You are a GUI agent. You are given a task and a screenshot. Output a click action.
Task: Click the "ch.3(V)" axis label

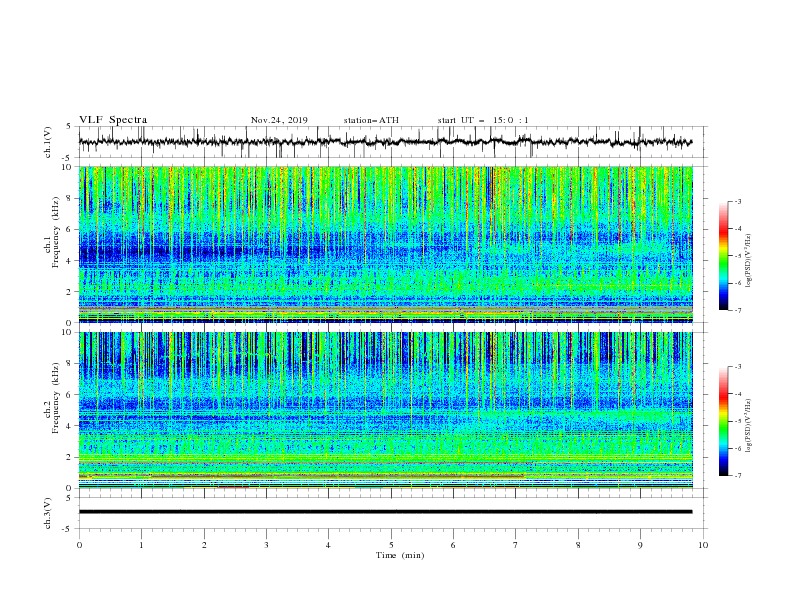point(48,513)
